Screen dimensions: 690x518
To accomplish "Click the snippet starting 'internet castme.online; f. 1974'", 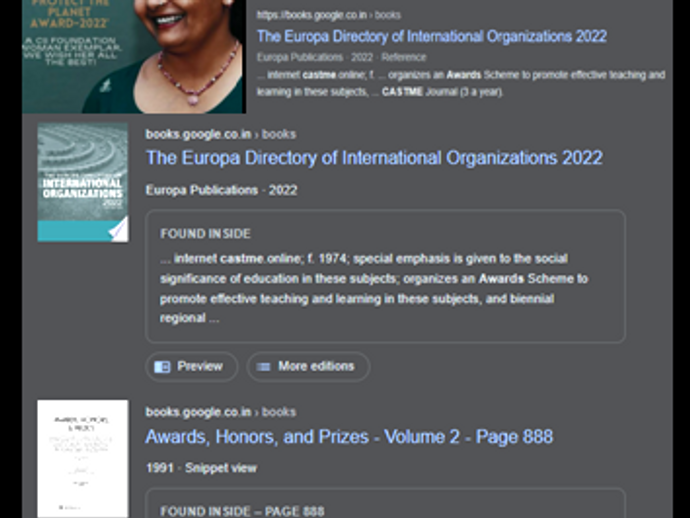I will tap(374, 288).
